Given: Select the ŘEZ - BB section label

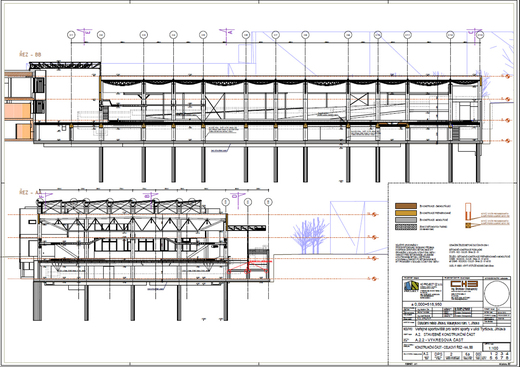Looking at the screenshot, I should click(x=30, y=55).
